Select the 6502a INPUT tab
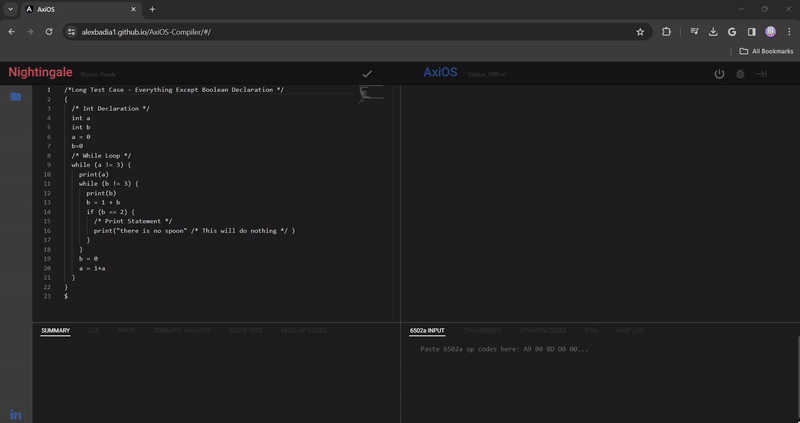This screenshot has height=423, width=800. [427, 331]
